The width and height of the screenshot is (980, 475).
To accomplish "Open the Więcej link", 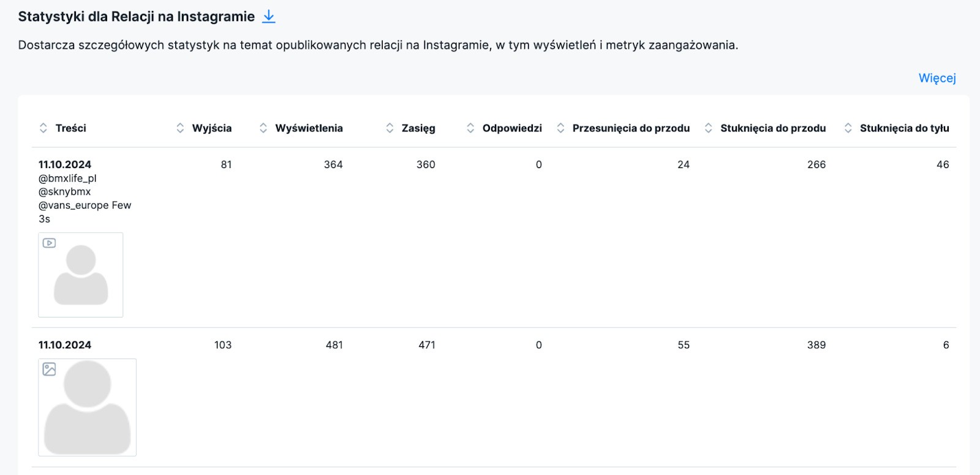I will pos(937,78).
